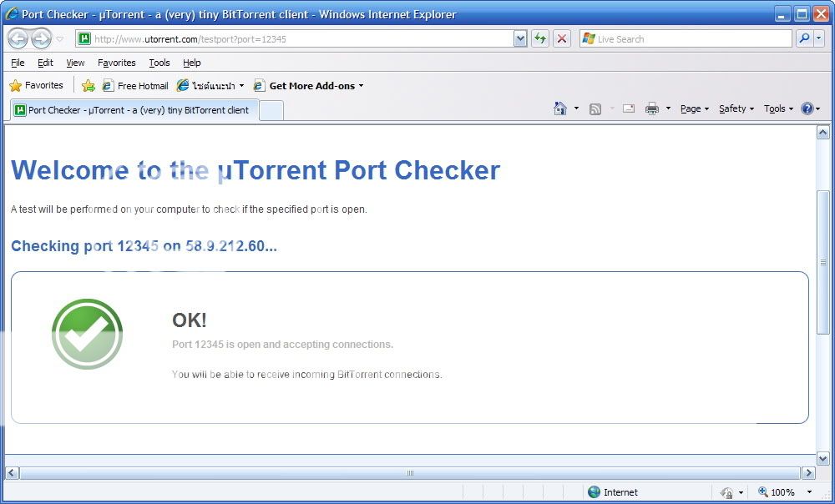Open the File menu

point(18,63)
